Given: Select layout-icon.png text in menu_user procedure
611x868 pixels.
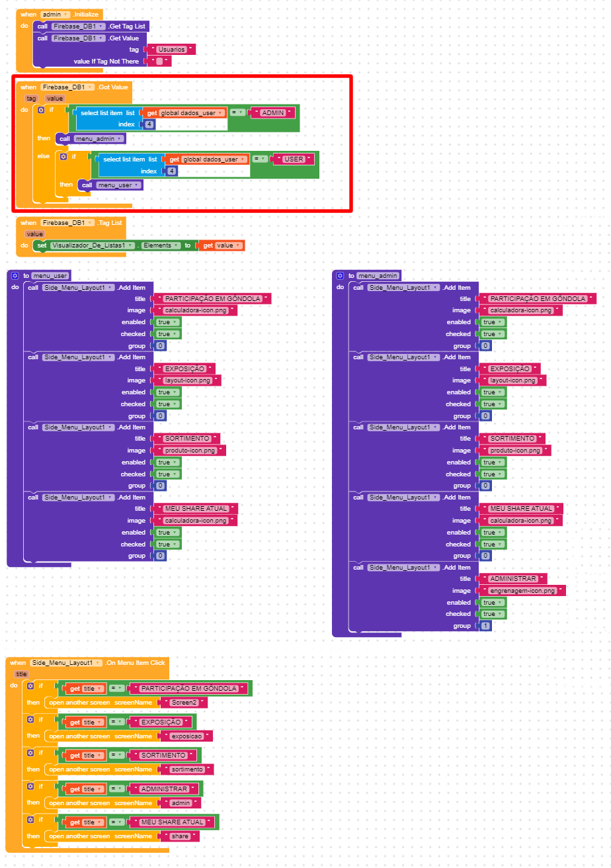Looking at the screenshot, I should (x=186, y=380).
